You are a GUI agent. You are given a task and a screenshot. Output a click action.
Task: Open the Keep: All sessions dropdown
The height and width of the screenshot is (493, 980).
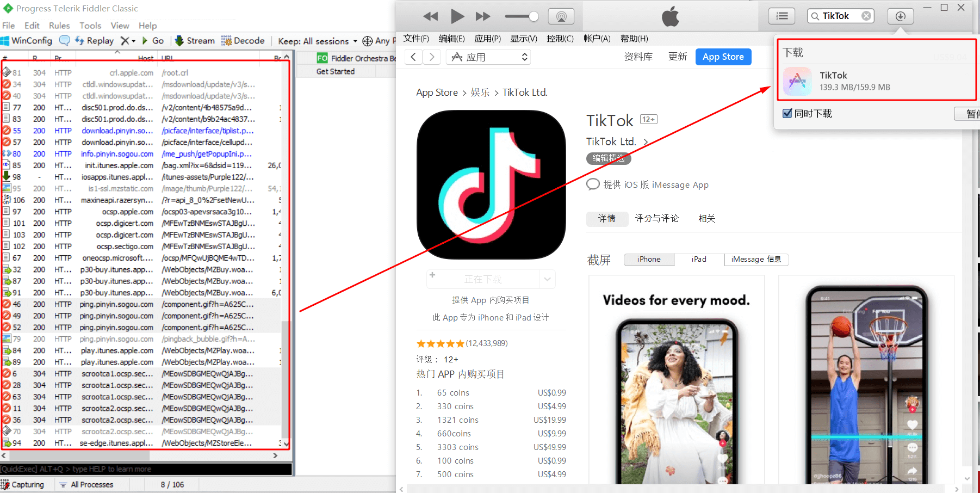click(318, 41)
